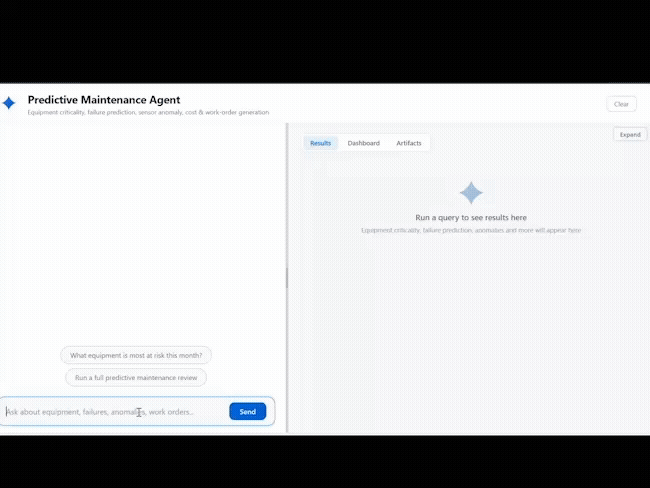Click the Send button
The height and width of the screenshot is (488, 650).
(247, 412)
